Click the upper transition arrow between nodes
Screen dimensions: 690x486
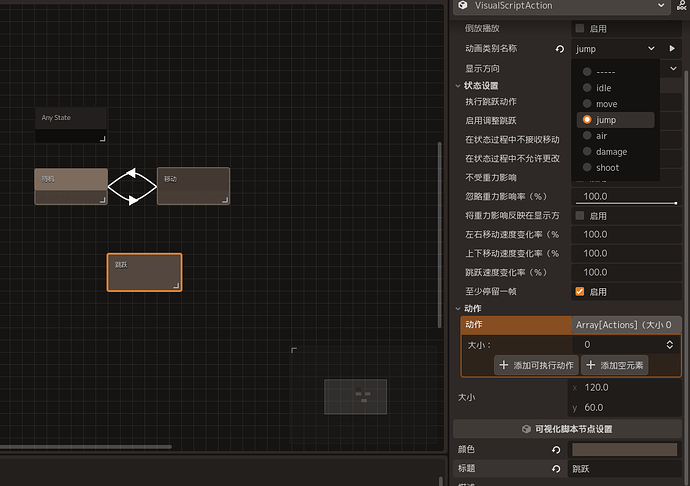point(131,173)
